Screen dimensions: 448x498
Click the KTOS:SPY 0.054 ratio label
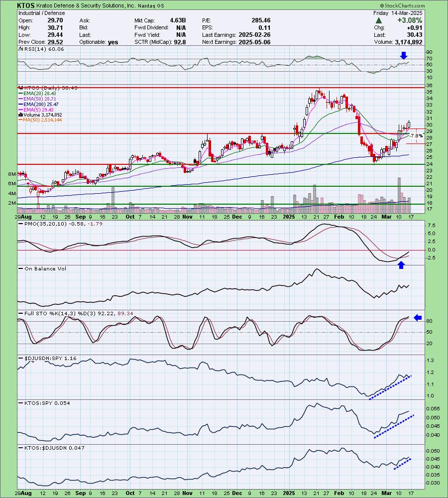click(x=47, y=403)
